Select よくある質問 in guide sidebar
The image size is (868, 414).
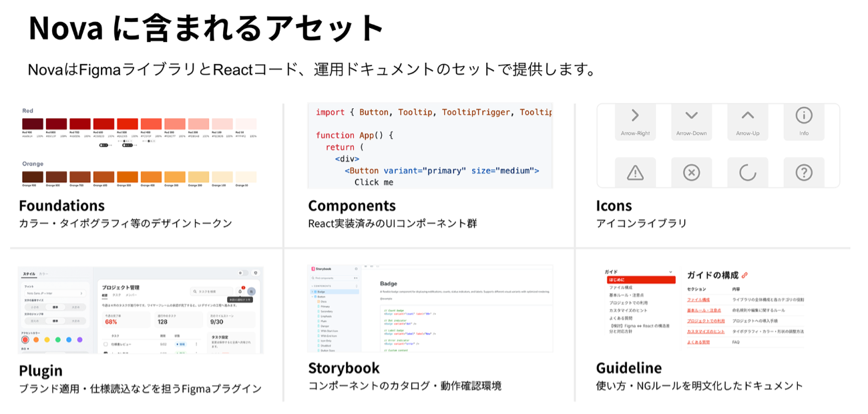click(x=621, y=318)
